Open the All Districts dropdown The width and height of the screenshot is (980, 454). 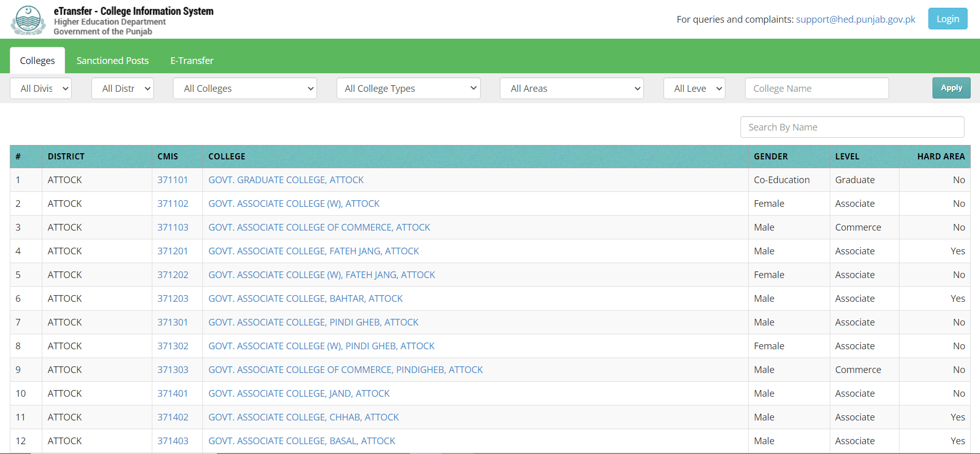(x=122, y=88)
